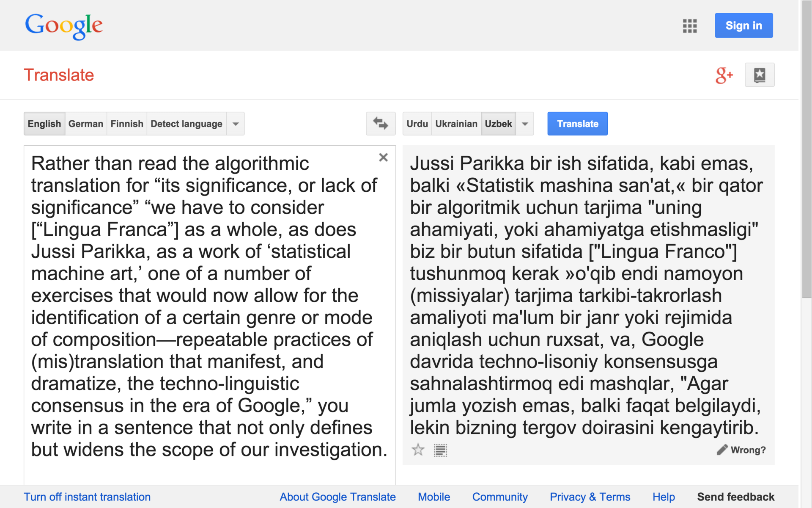Click the Wrong? pencil suggestion
Screen dimensions: 812x508
741,450
